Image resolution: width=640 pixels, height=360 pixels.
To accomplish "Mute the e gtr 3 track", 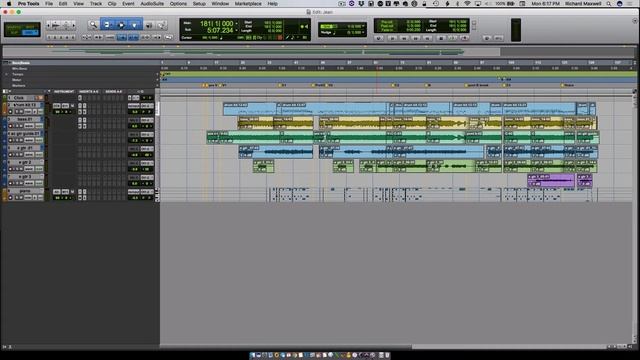I will click(x=21, y=183).
